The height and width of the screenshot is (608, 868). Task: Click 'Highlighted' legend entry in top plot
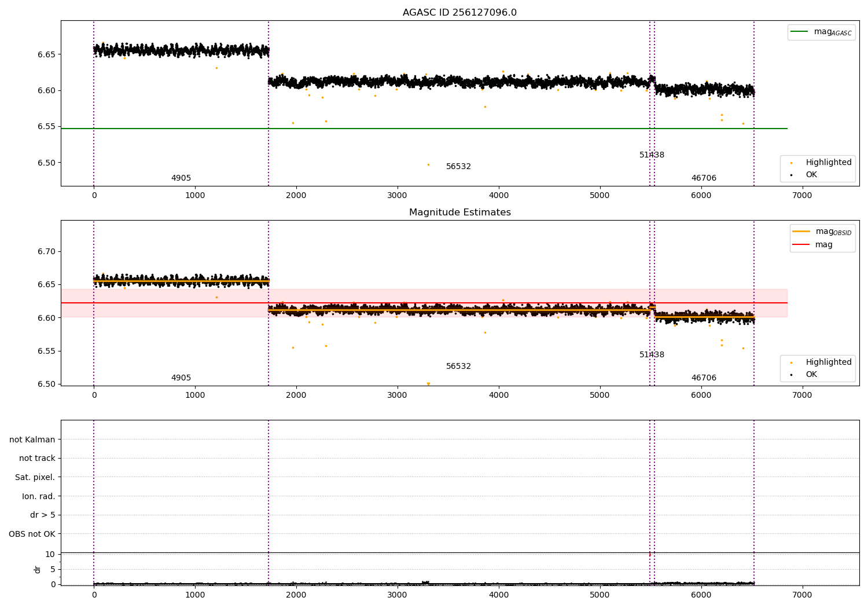pos(821,163)
